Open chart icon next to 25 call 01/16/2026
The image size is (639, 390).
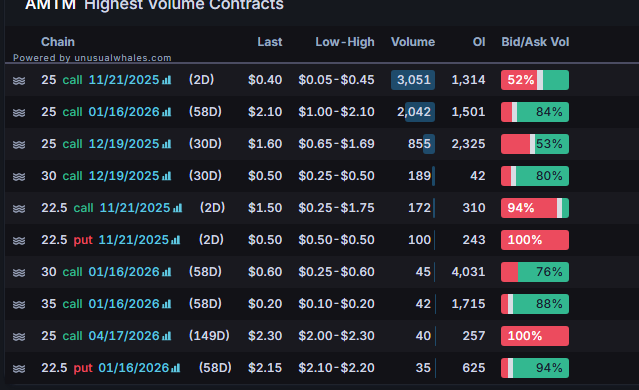point(166,112)
